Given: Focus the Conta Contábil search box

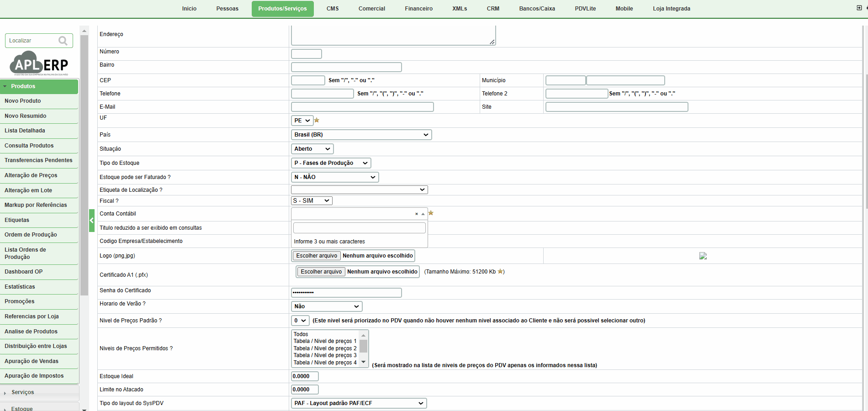Looking at the screenshot, I should tap(360, 228).
